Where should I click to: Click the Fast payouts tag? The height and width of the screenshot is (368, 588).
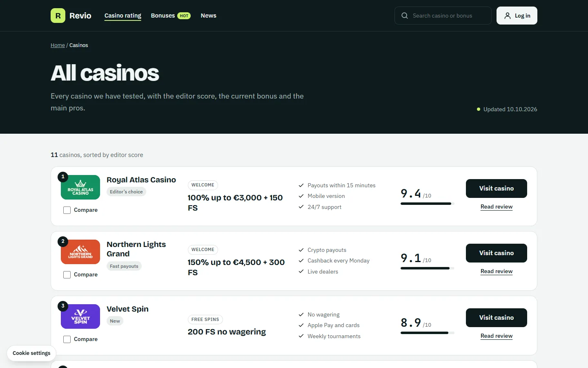(124, 266)
